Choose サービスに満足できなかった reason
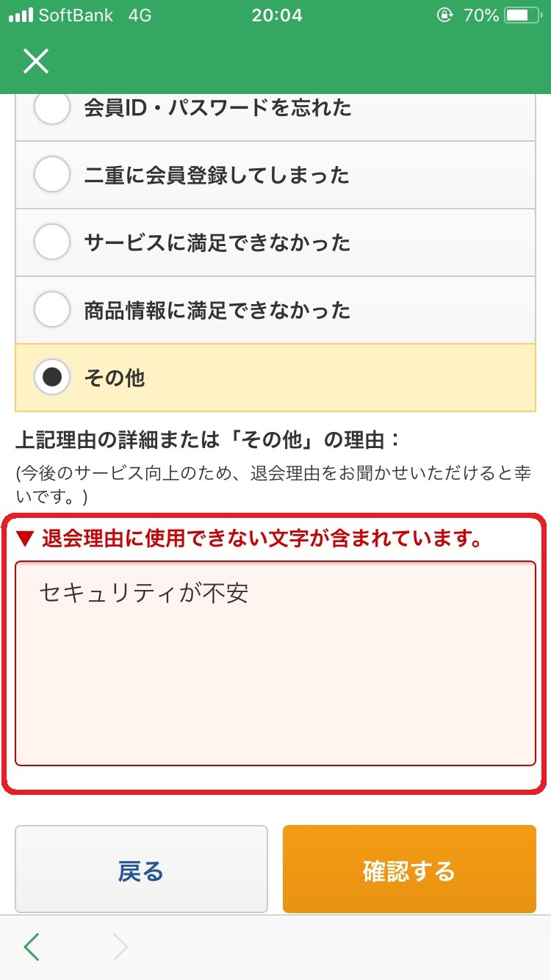The height and width of the screenshot is (980, 551). point(51,242)
